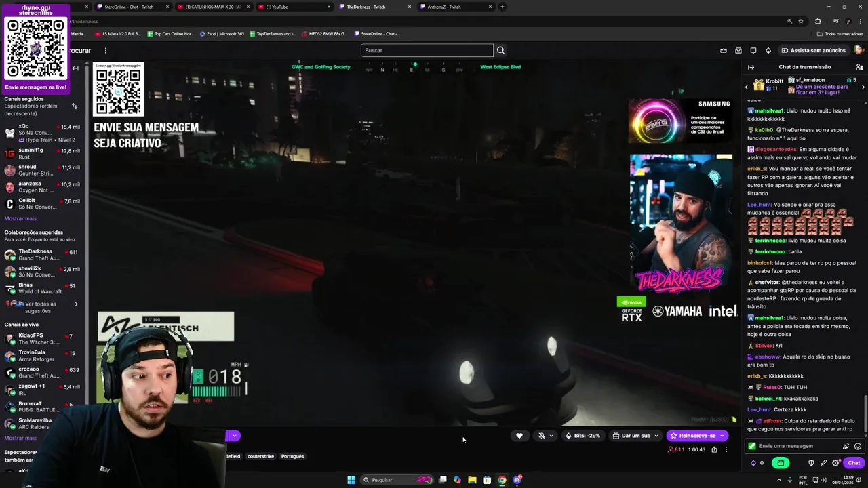Open the Bits diamond icon in top bar
868x488 pixels.
768,50
